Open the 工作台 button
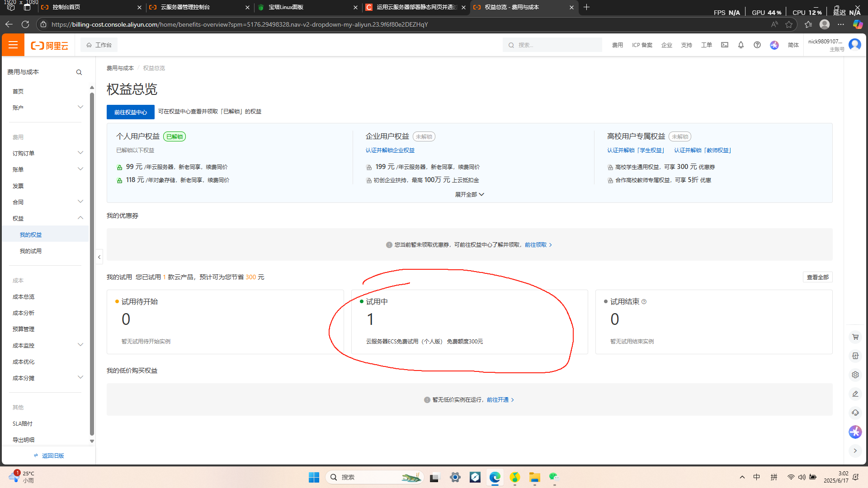The width and height of the screenshot is (868, 488). pos(99,45)
